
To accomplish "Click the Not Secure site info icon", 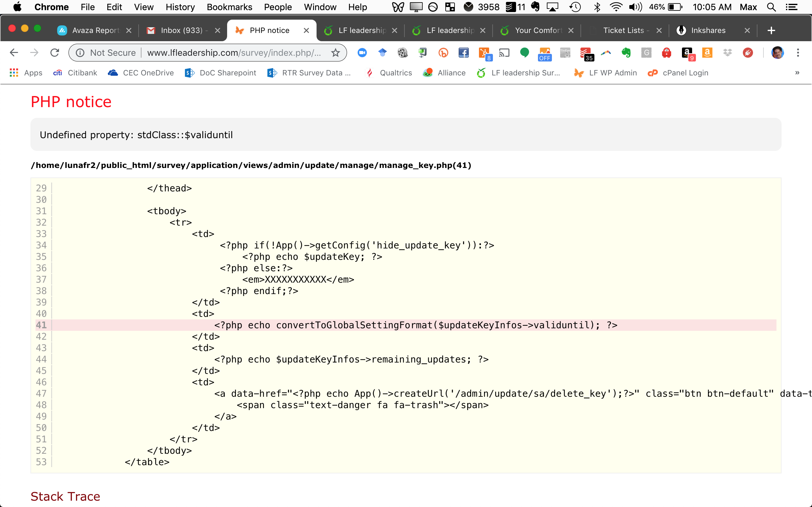I will click(80, 53).
